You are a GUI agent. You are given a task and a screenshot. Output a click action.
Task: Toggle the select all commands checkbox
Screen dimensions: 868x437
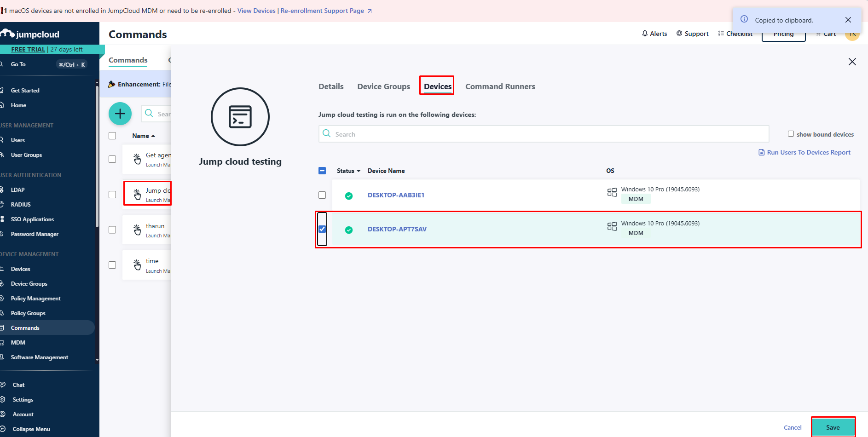(112, 136)
